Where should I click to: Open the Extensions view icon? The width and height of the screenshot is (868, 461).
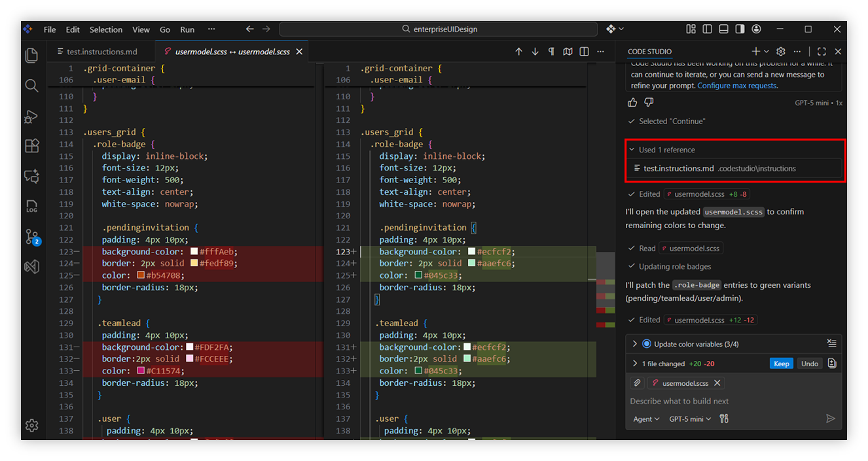(31, 146)
